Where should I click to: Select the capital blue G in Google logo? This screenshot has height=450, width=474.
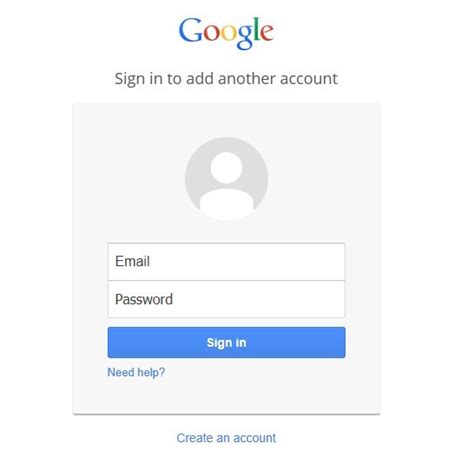tap(190, 30)
